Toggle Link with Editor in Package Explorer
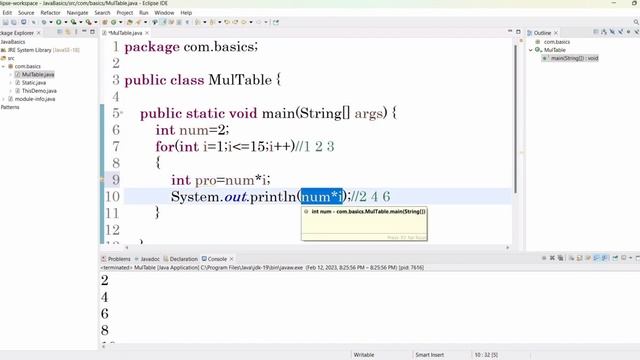The width and height of the screenshot is (640, 360). pos(68,32)
